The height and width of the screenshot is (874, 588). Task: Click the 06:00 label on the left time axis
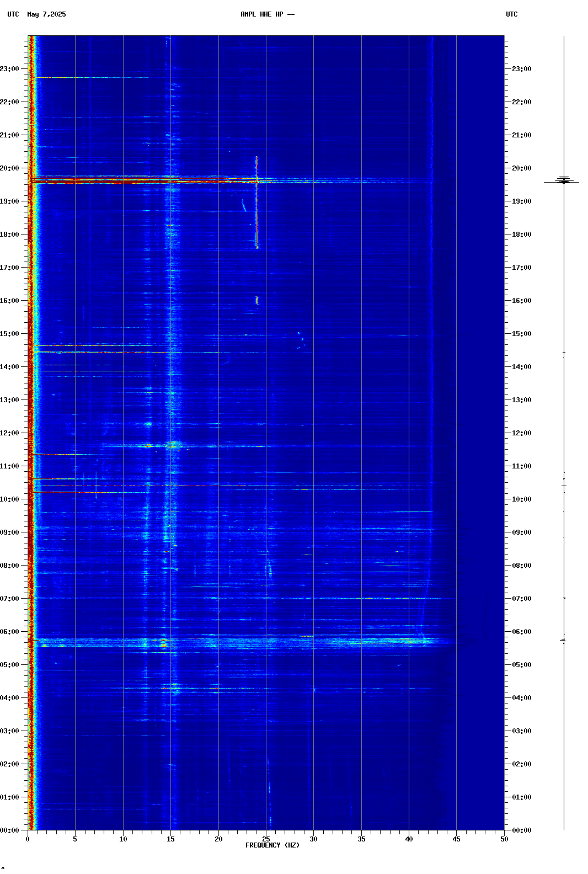(9, 632)
